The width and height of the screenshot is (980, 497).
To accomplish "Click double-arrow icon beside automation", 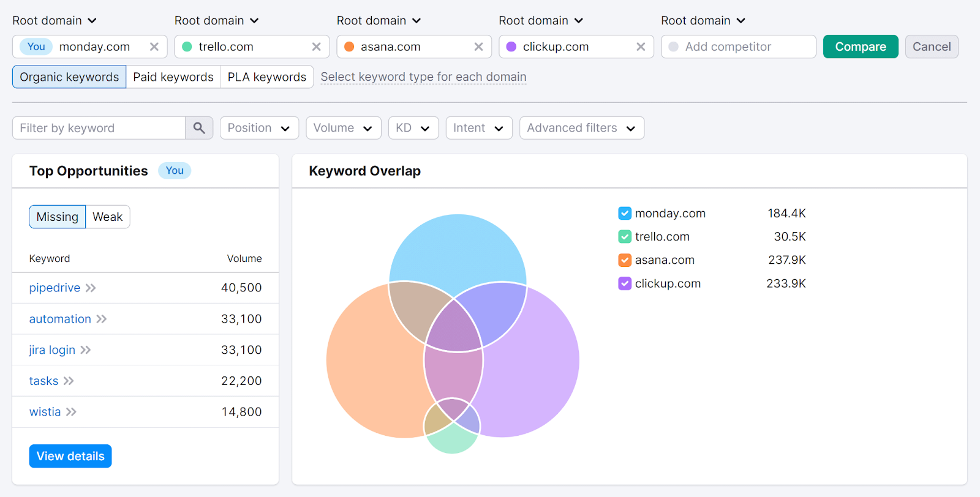I will [x=102, y=319].
